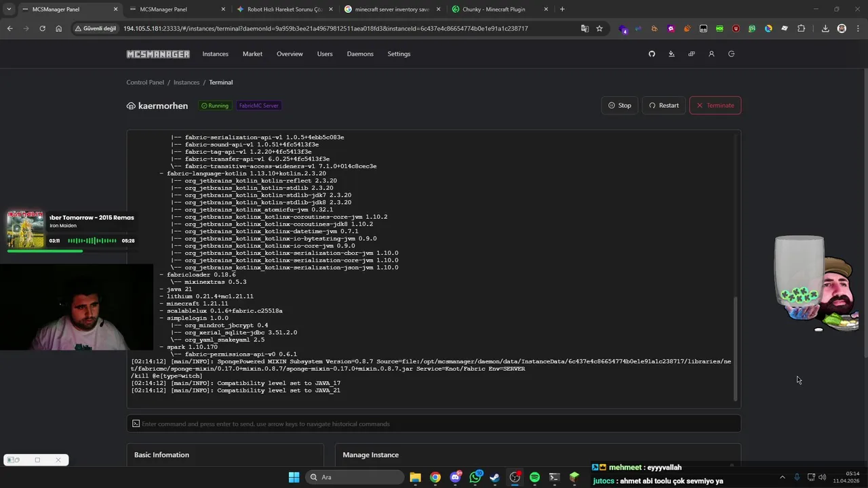Screen dimensions: 868x488
Task: Click the logout icon in header
Action: click(x=731, y=54)
